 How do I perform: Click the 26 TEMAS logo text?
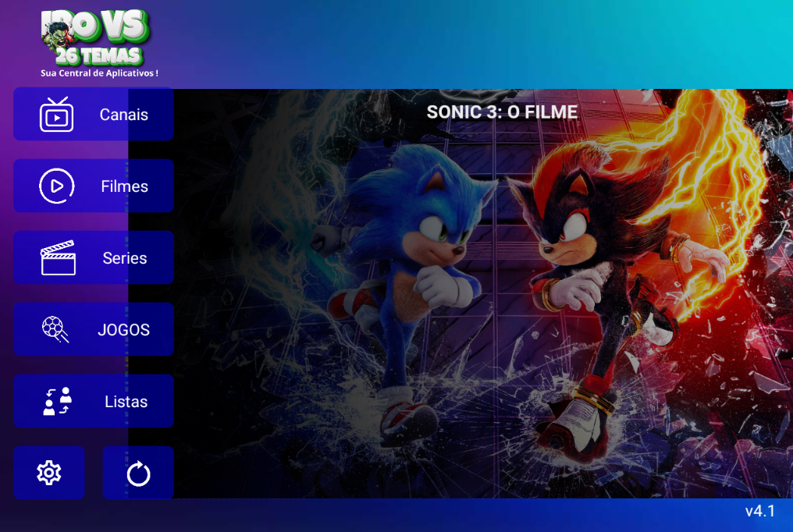tap(98, 56)
